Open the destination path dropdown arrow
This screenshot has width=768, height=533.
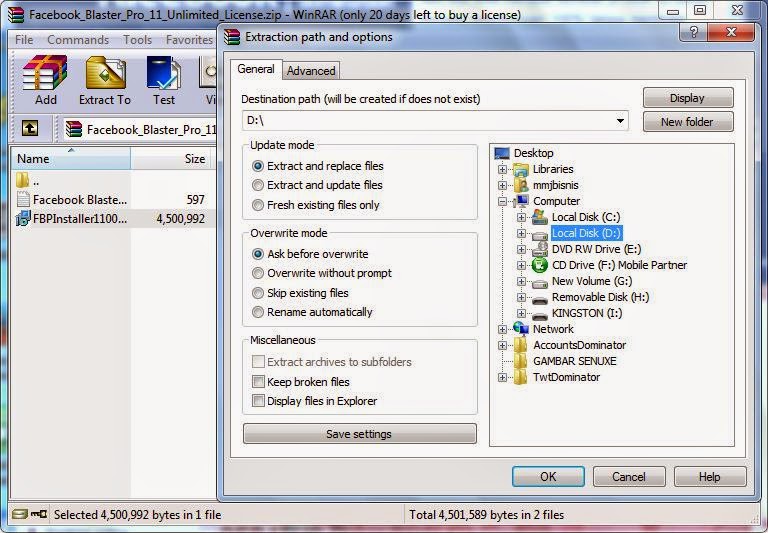click(620, 121)
